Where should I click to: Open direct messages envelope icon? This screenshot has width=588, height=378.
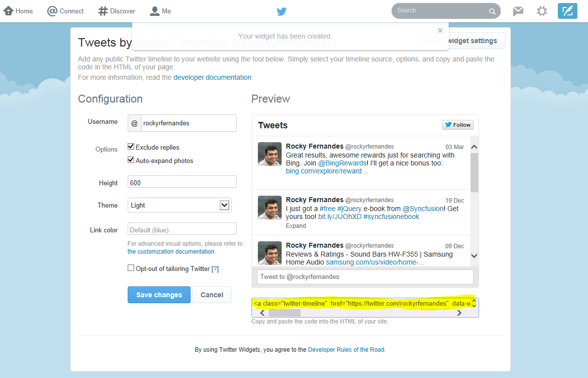(518, 11)
